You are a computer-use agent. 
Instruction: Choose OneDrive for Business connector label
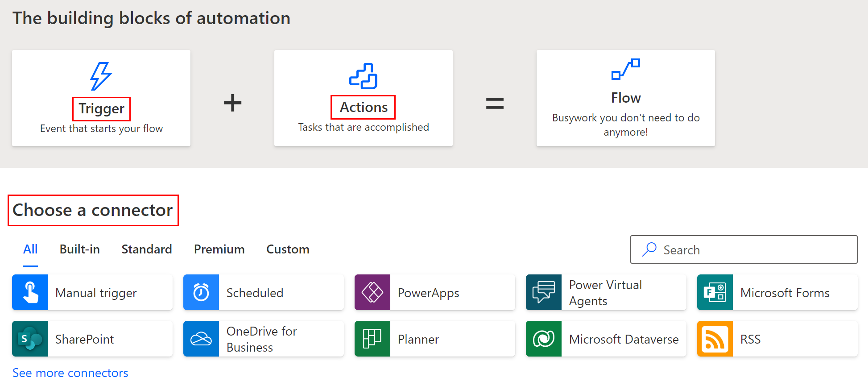pos(261,339)
